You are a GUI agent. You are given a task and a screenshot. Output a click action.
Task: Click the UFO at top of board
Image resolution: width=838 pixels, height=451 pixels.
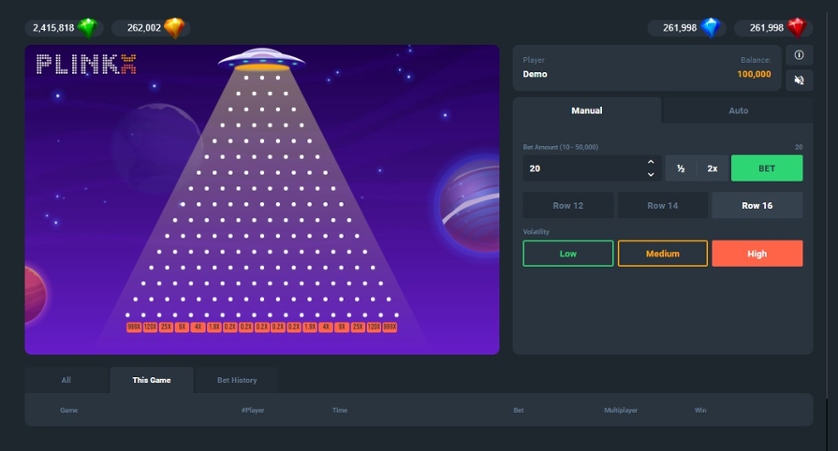pyautogui.click(x=261, y=59)
